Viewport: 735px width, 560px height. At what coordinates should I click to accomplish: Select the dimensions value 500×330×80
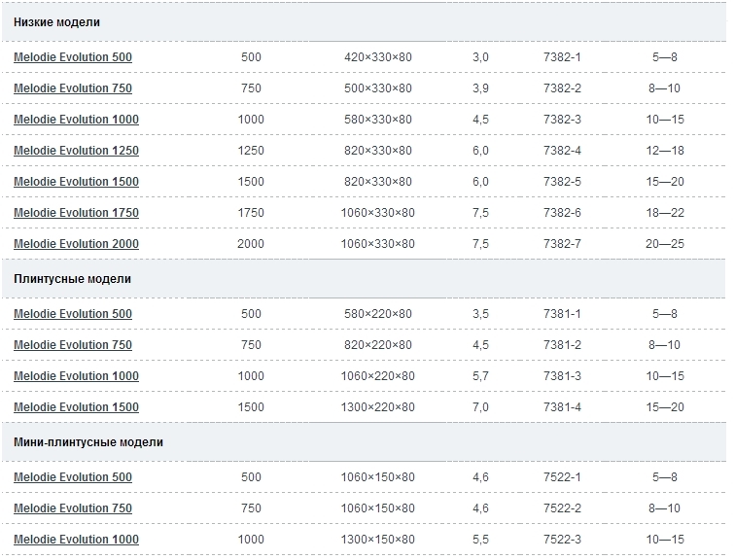coord(378,88)
